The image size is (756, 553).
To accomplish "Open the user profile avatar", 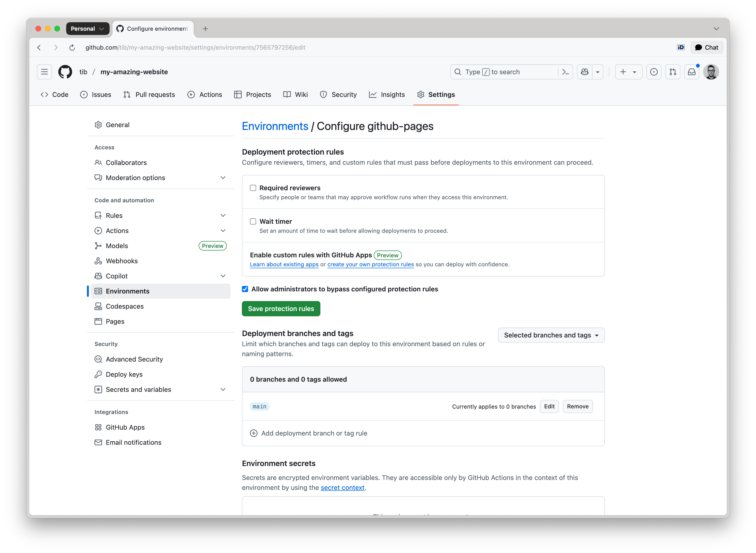I will coord(711,72).
